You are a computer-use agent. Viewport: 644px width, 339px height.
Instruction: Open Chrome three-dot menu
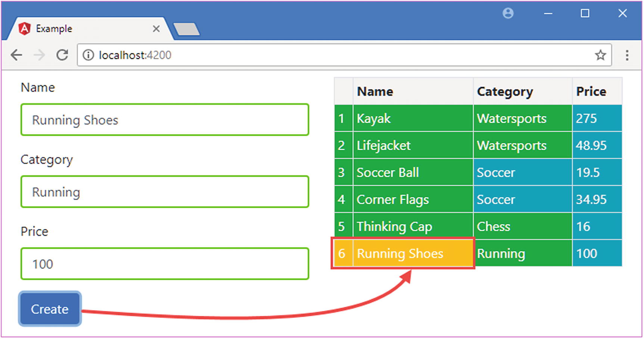(627, 55)
